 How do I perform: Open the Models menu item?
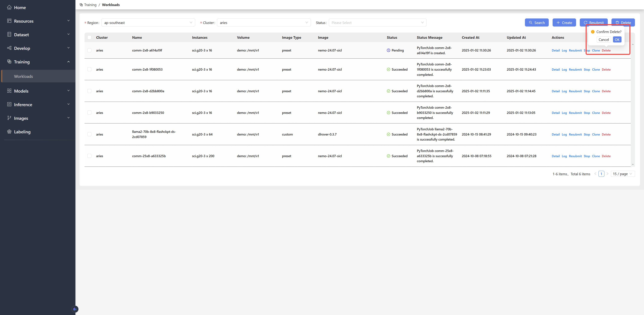click(38, 91)
